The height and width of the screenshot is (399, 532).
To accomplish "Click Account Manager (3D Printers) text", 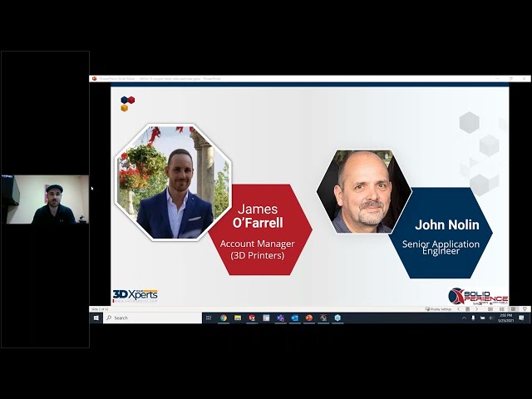I will pos(257,249).
